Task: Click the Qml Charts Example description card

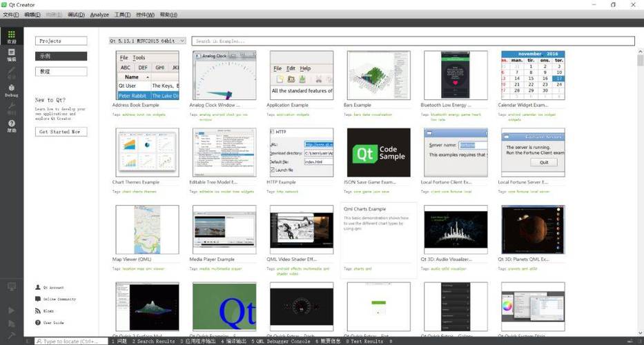Action: [379, 240]
